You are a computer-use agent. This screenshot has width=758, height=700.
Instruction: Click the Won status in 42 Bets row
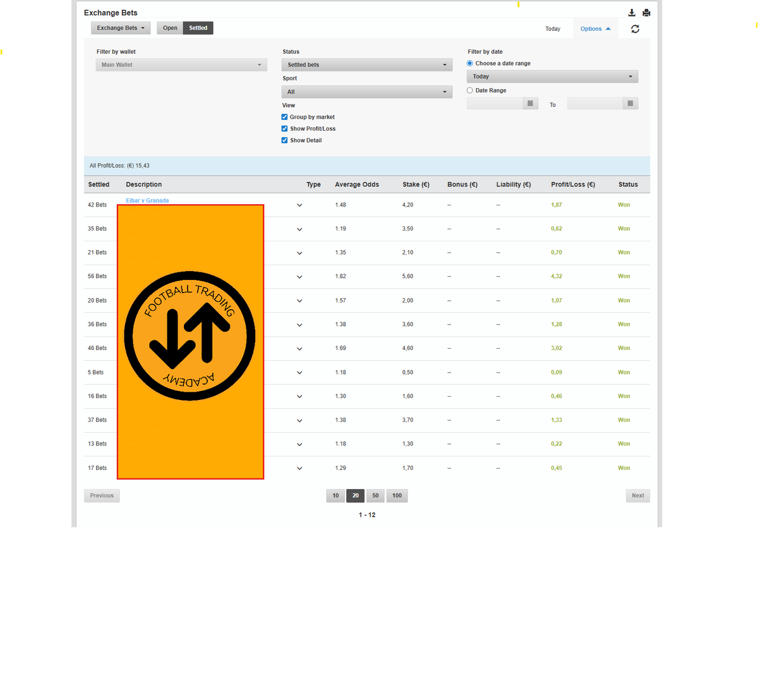tap(624, 205)
